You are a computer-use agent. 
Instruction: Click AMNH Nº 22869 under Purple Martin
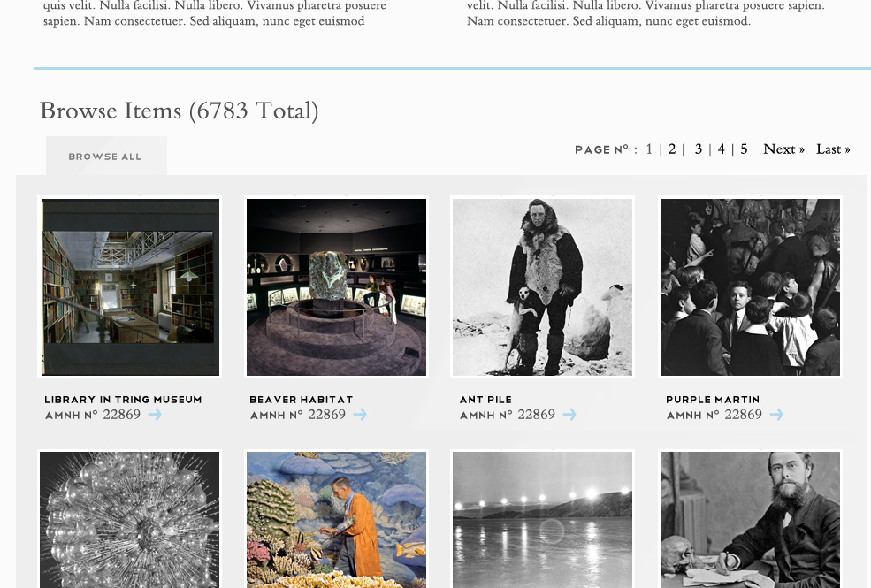714,415
